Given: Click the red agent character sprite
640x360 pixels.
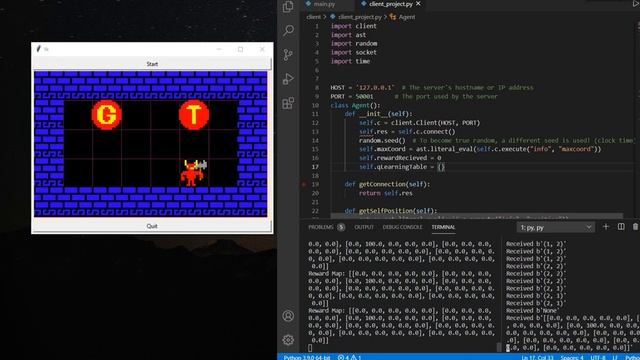Looking at the screenshot, I should (193, 173).
